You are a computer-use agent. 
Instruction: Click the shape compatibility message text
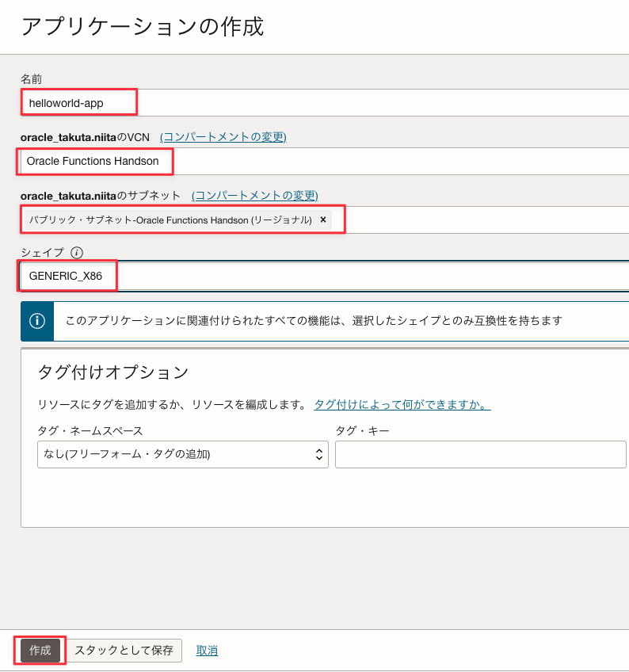click(314, 321)
